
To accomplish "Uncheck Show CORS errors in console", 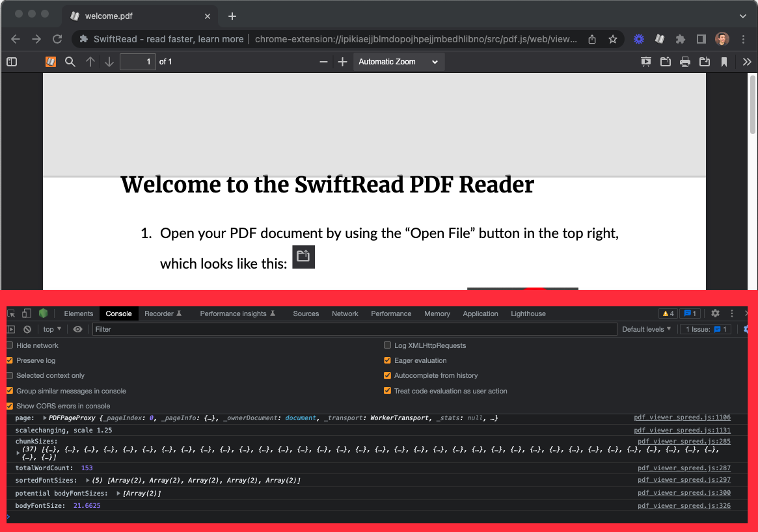I will coord(10,406).
